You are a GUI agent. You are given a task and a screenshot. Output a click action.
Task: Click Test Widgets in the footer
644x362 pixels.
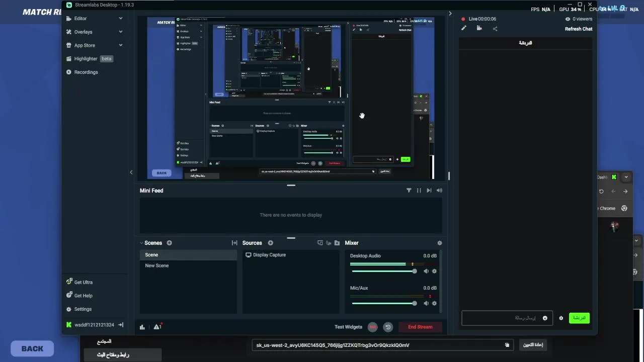click(348, 327)
